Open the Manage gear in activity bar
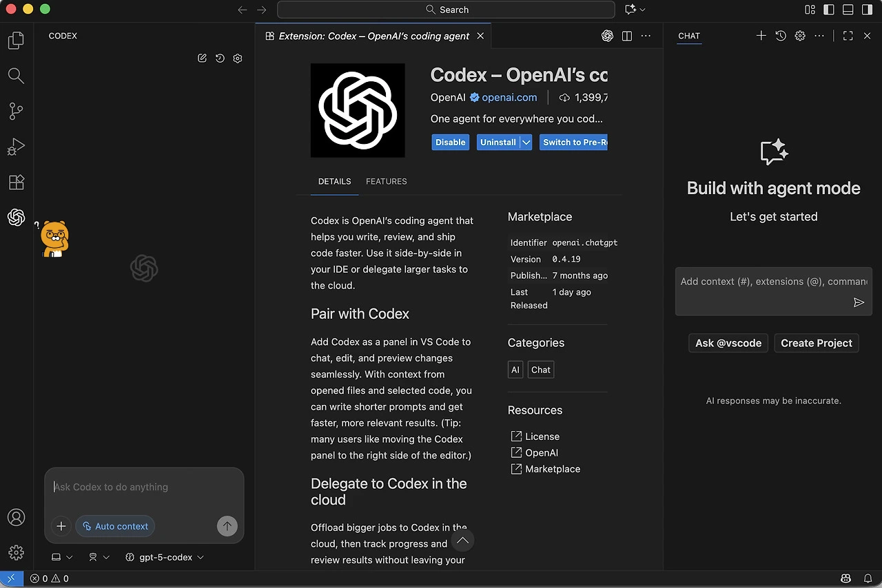 click(16, 552)
